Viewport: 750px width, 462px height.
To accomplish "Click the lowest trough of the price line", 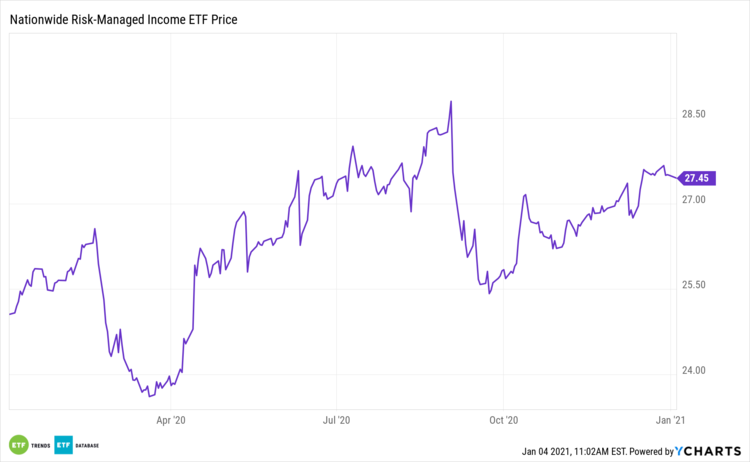I will (x=140, y=396).
